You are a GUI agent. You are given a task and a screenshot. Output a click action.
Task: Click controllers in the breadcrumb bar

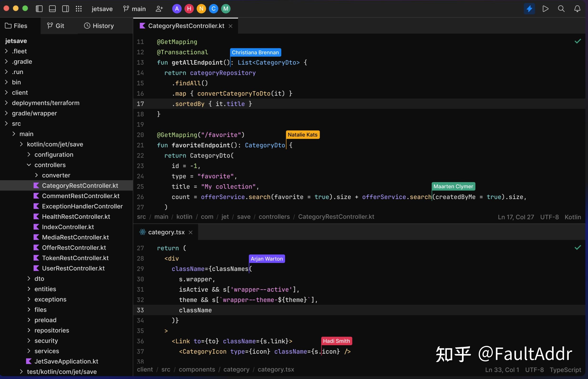[x=274, y=217]
